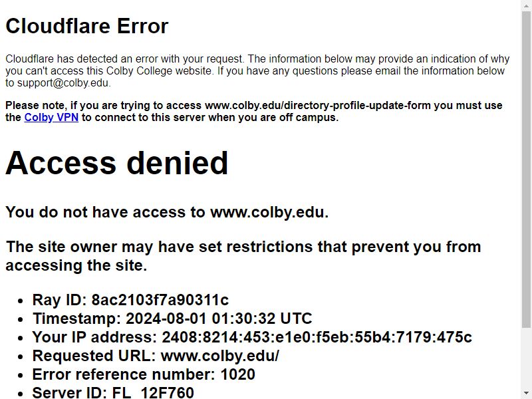Click the Access denied heading
The width and height of the screenshot is (532, 399).
tap(117, 163)
